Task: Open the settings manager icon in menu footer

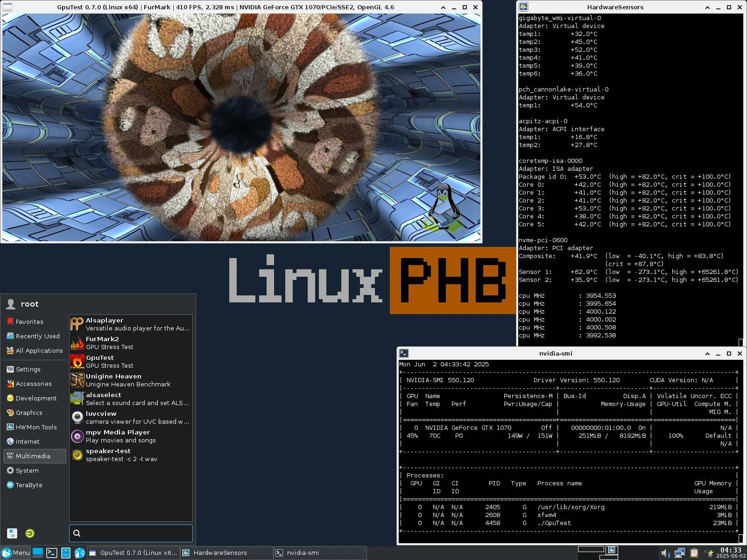Action: tap(12, 533)
